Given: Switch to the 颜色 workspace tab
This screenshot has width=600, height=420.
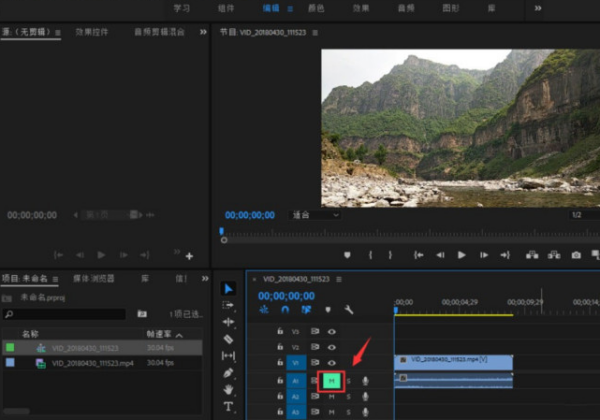Looking at the screenshot, I should (x=316, y=8).
